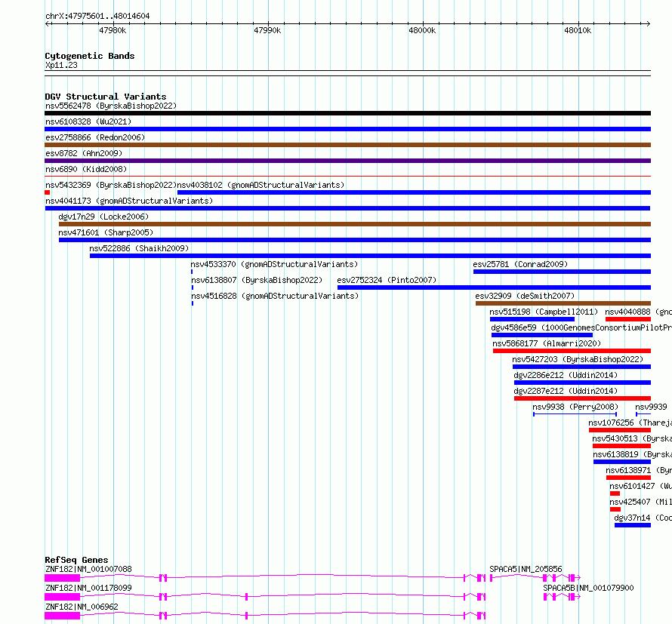Select dgv4586e59 1000Genomes variant label
The image size is (672, 624).
click(581, 327)
